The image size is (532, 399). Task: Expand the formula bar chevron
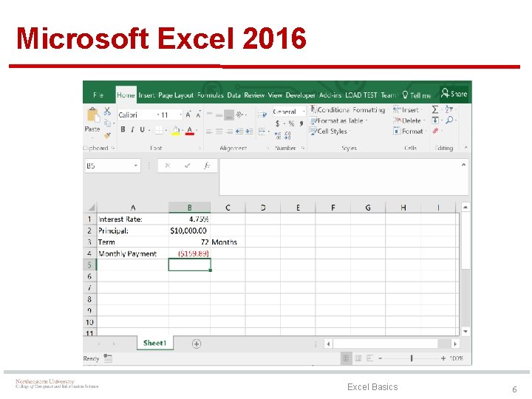click(x=463, y=165)
